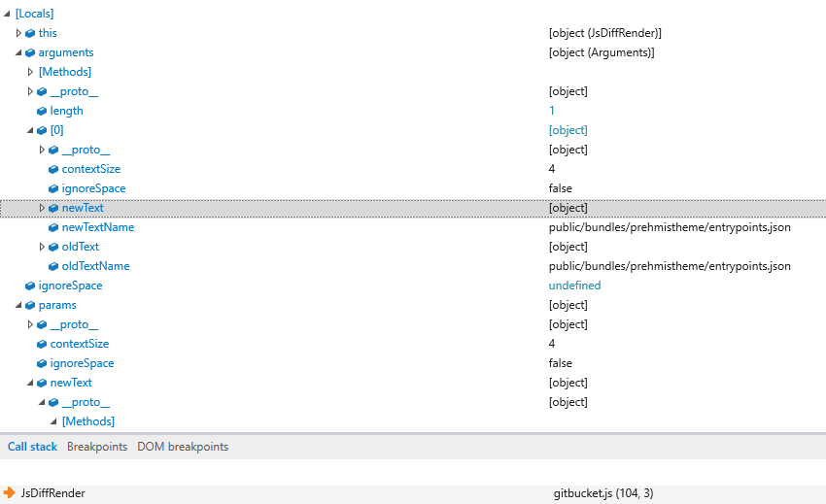This screenshot has width=826, height=504.
Task: Collapse the params node
Action: 18,306
